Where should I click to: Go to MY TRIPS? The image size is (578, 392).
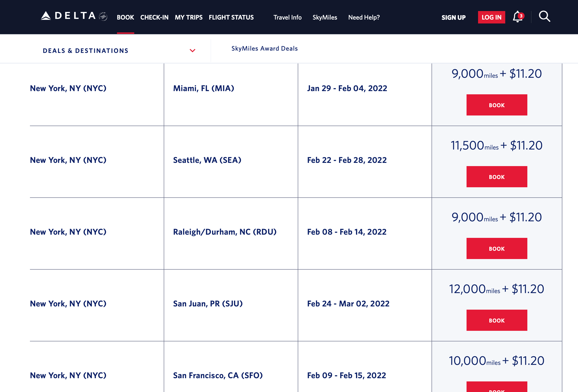coord(189,17)
